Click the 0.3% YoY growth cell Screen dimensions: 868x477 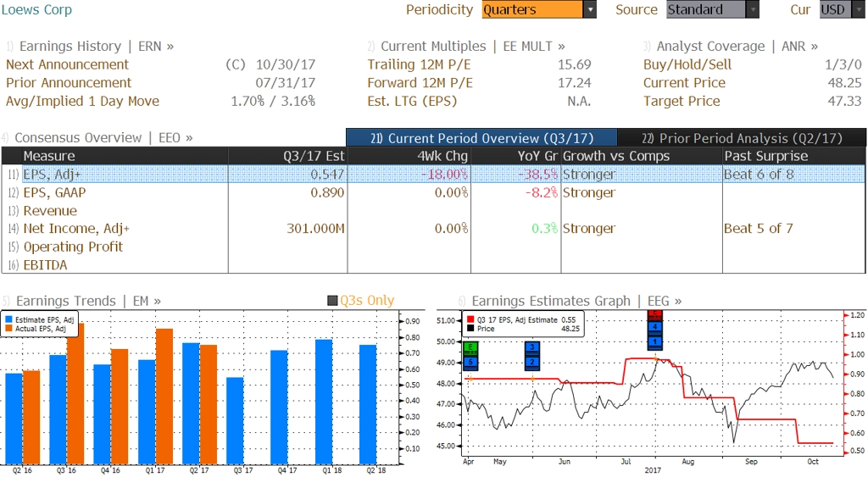(x=545, y=228)
